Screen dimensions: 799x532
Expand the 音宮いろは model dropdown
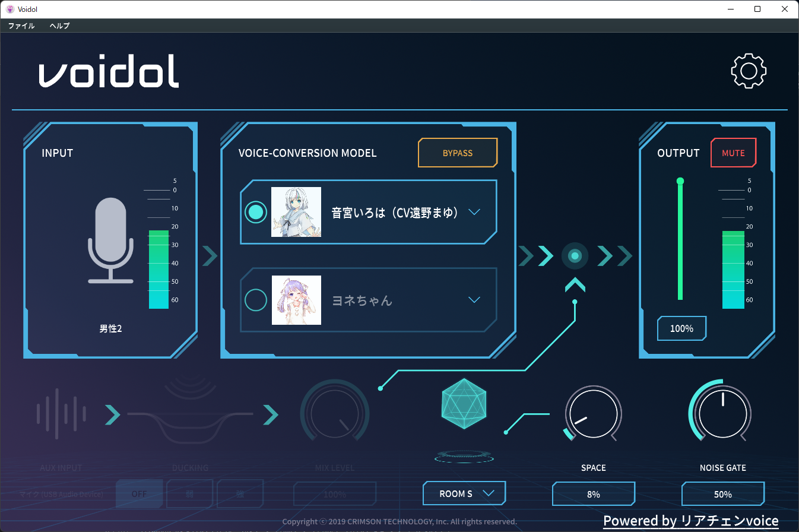pyautogui.click(x=474, y=211)
